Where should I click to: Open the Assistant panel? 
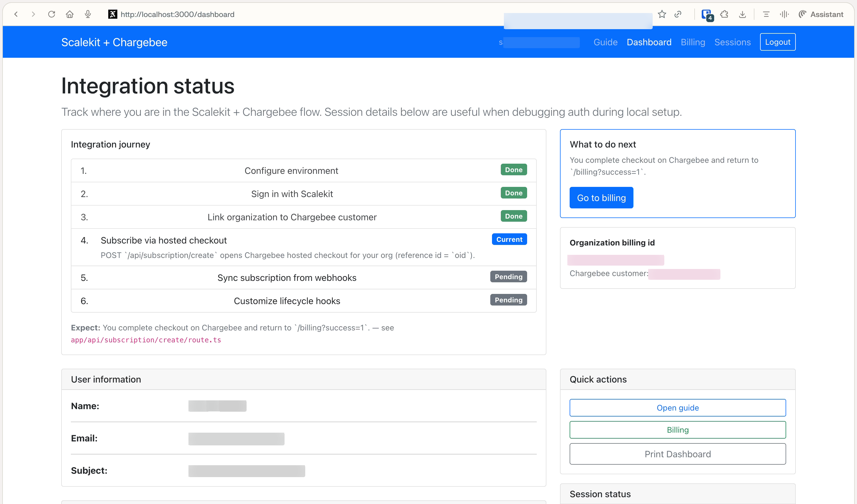coord(821,14)
